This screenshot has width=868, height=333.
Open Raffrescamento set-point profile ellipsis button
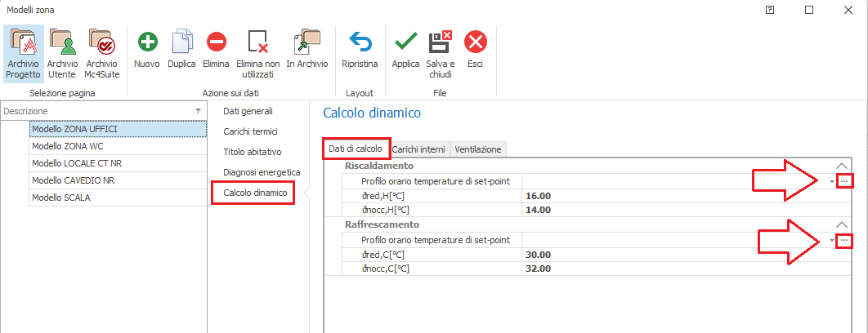point(845,240)
